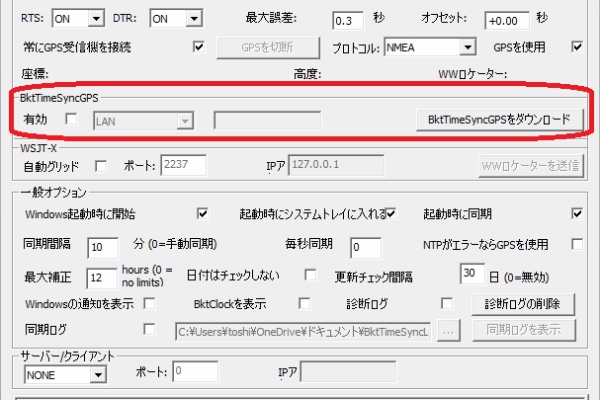Enable NTPがエラーならGPSを使用 checkbox

576,244
